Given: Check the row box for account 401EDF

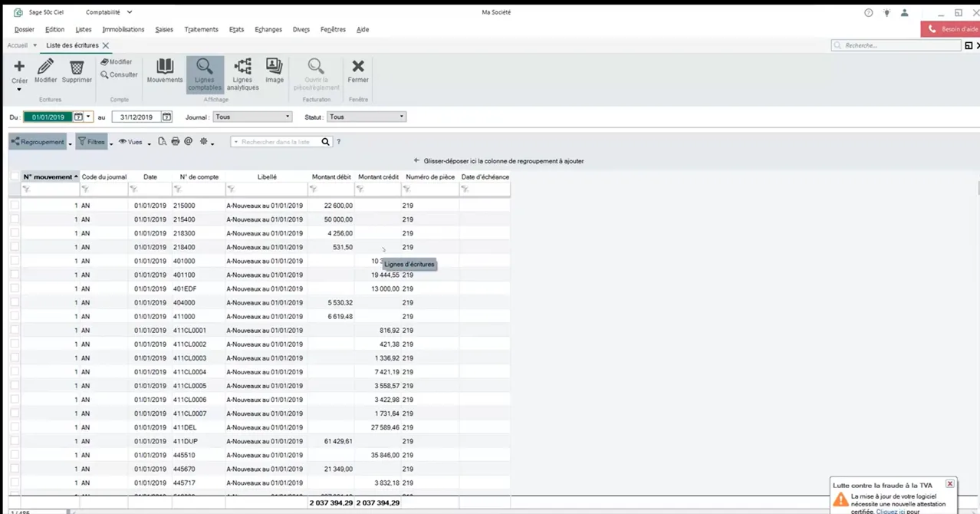Looking at the screenshot, I should tap(15, 288).
